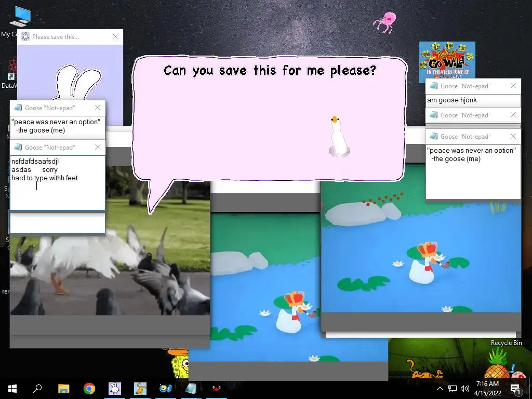Screen dimensions: 532x399
Task: Close the "Please save this..." window
Action: [x=115, y=37]
